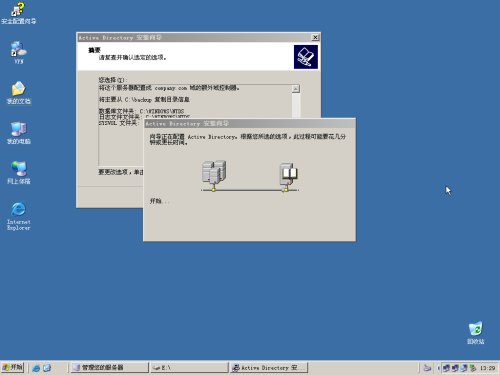This screenshot has height=375, width=500.
Task: Switch to the E:\ taskbar window
Action: point(189,367)
